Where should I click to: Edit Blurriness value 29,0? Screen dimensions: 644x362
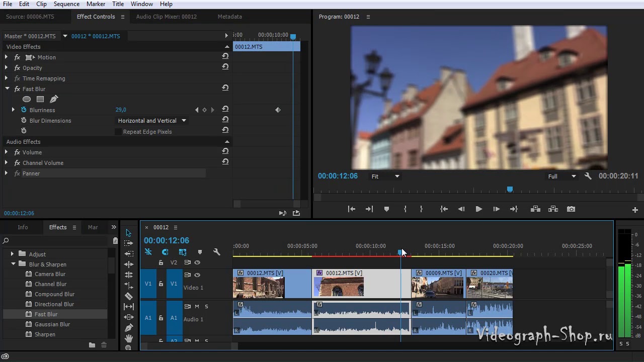tap(121, 110)
